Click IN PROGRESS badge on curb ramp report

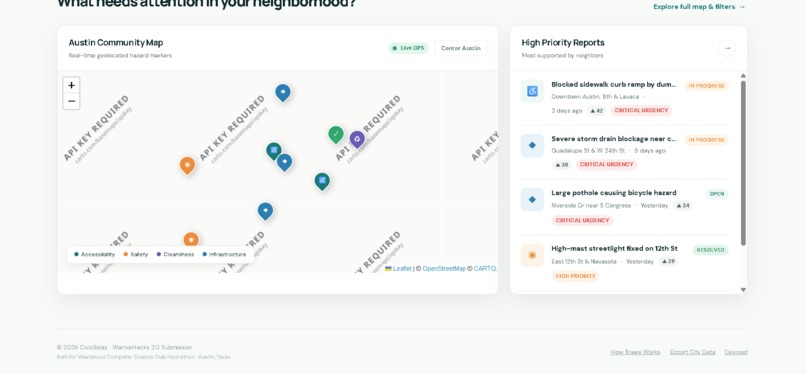pyautogui.click(x=706, y=86)
